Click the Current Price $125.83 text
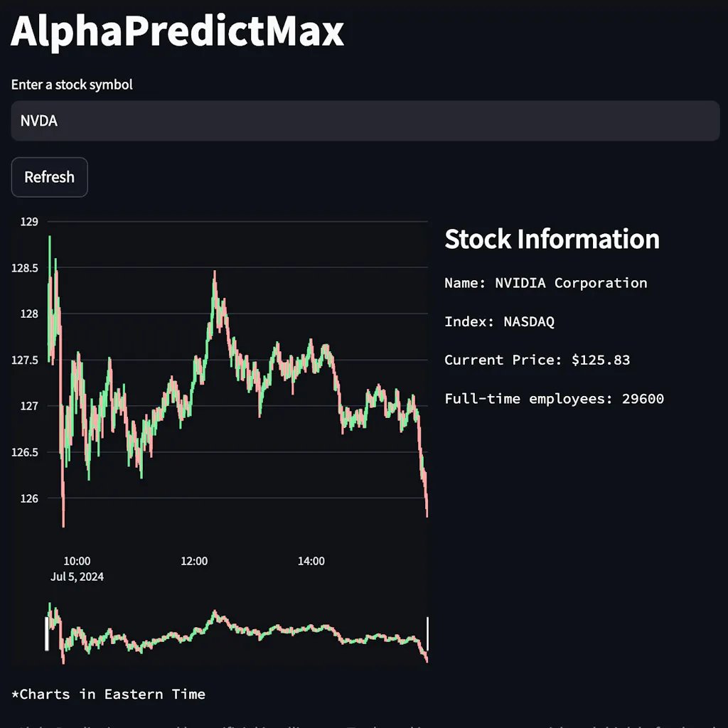Screen dimensions: 728x728 click(x=537, y=360)
